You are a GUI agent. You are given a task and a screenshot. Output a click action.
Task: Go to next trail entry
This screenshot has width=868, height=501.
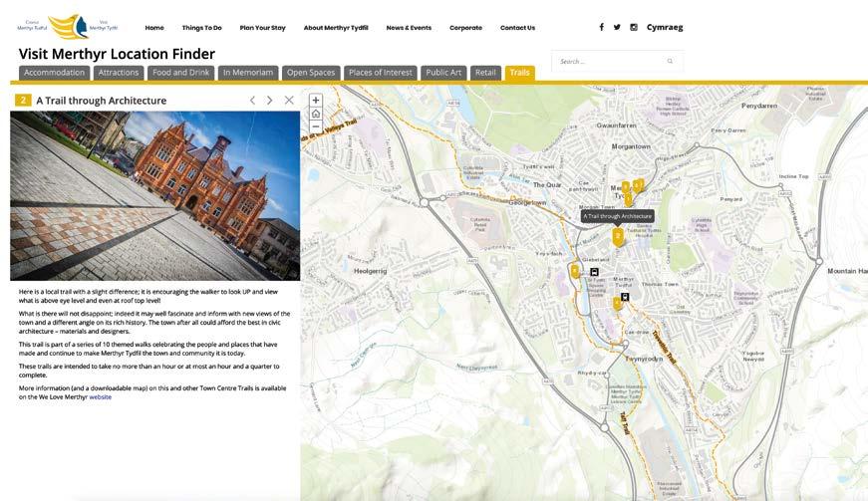[x=270, y=100]
